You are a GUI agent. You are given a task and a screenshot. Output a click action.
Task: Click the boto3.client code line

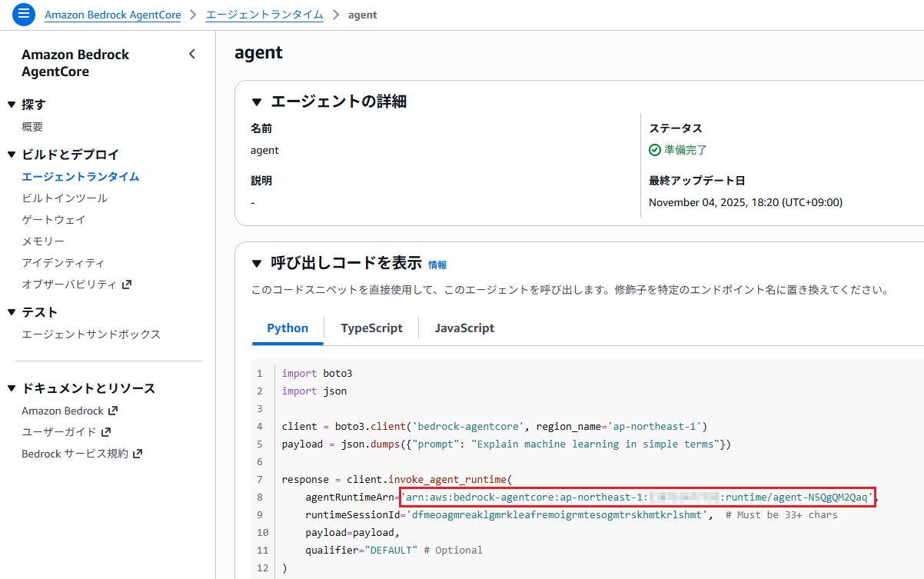(x=494, y=426)
